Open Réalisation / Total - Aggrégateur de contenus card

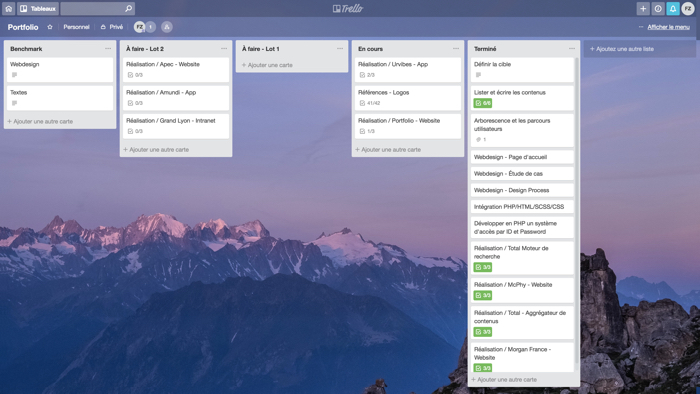(x=522, y=323)
